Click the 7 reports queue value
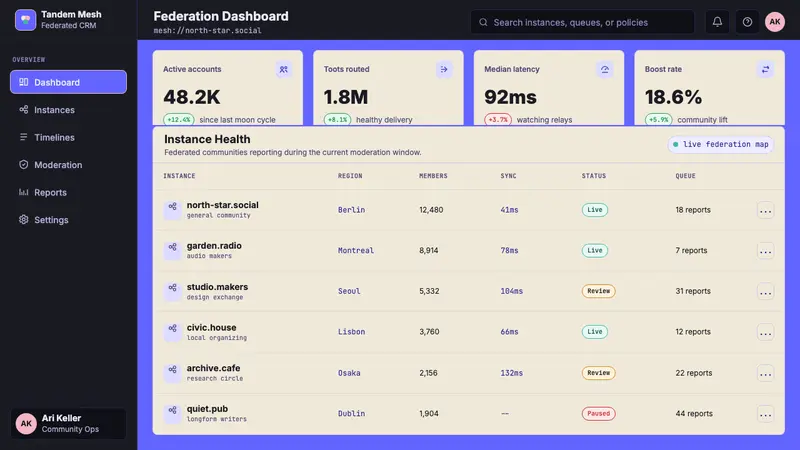Image resolution: width=800 pixels, height=450 pixels. pyautogui.click(x=691, y=251)
